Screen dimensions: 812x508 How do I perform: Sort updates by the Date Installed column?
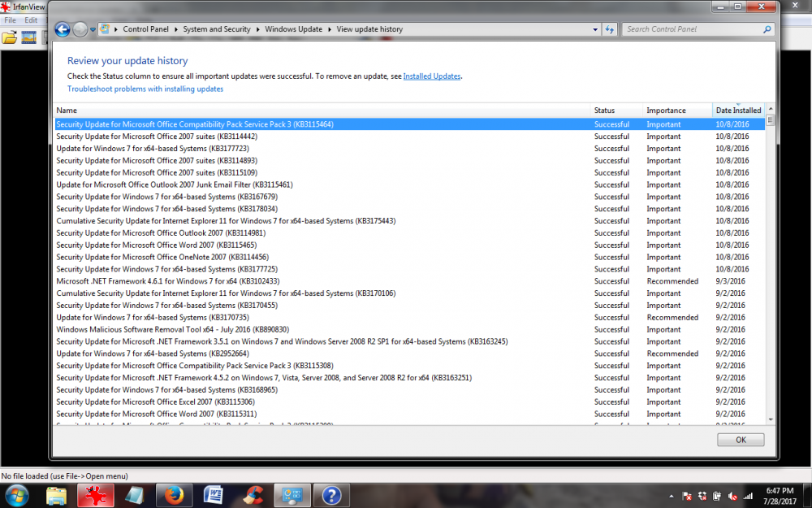(x=738, y=110)
